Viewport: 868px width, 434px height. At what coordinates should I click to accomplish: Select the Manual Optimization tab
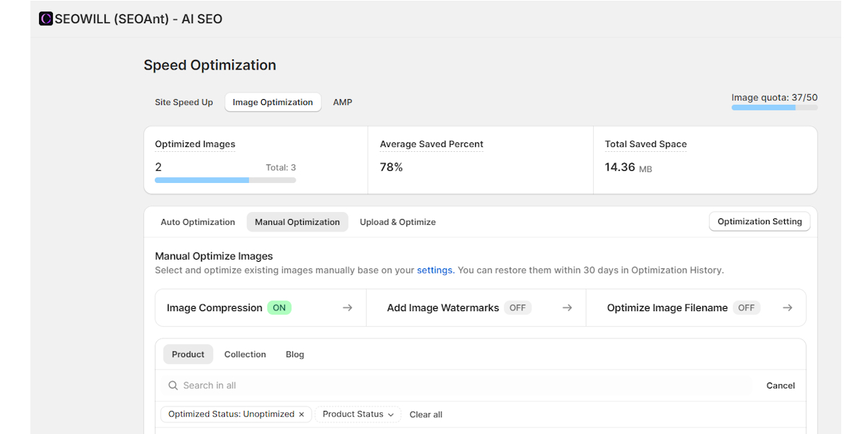(297, 222)
